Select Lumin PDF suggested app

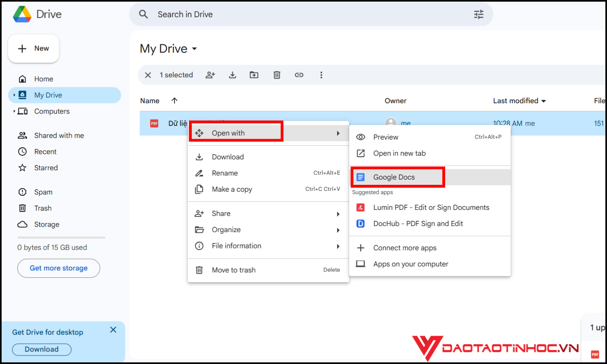tap(431, 207)
